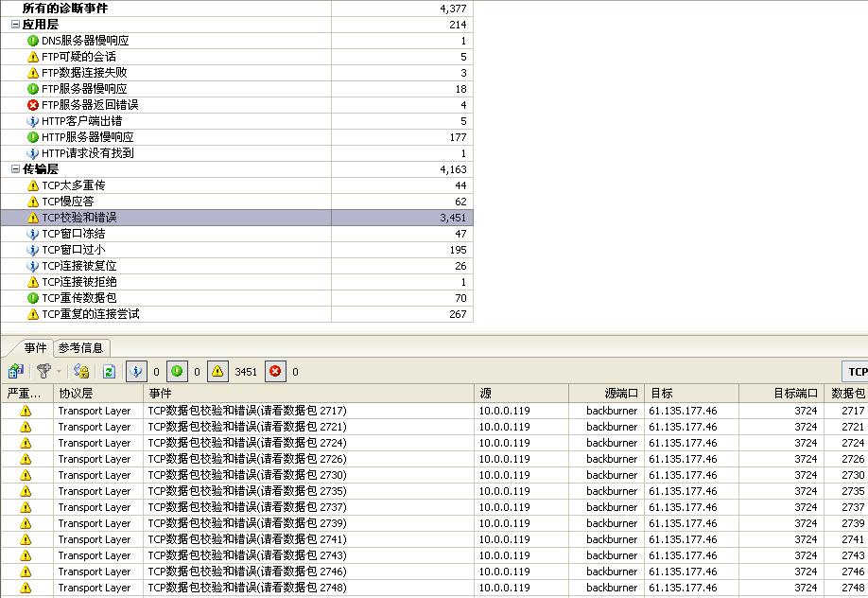Click the green refresh toolbar icon

[109, 372]
